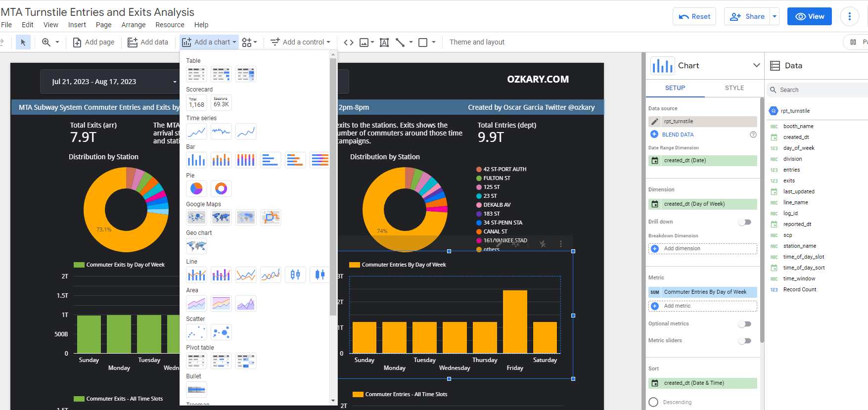Add a Google Maps line map
Screen dimensions: 868x410
tap(271, 218)
